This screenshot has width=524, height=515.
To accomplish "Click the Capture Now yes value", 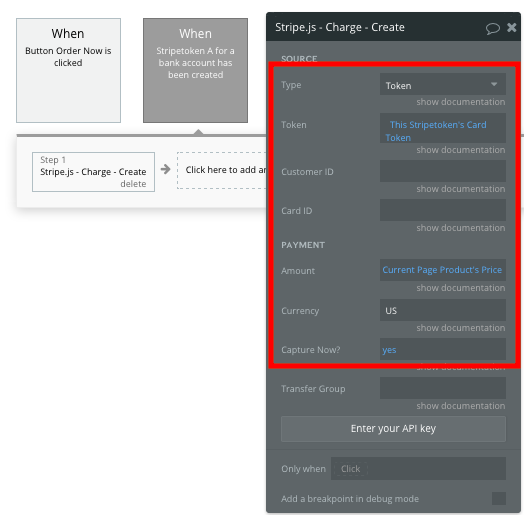I will tap(442, 349).
